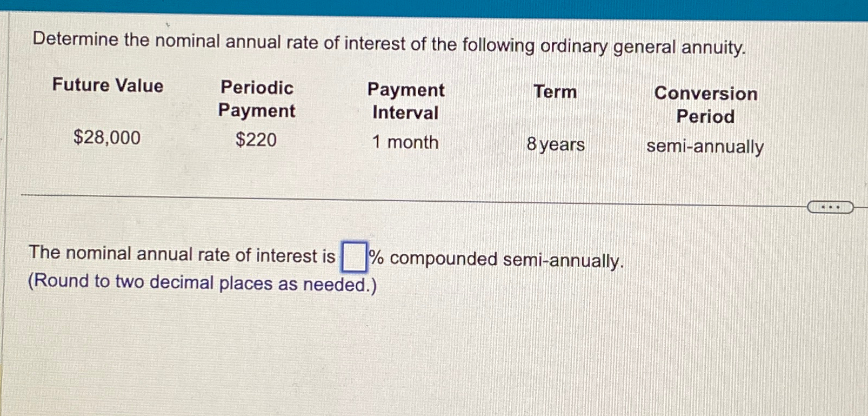
Task: Select the Future Value column header
Action: [x=109, y=85]
